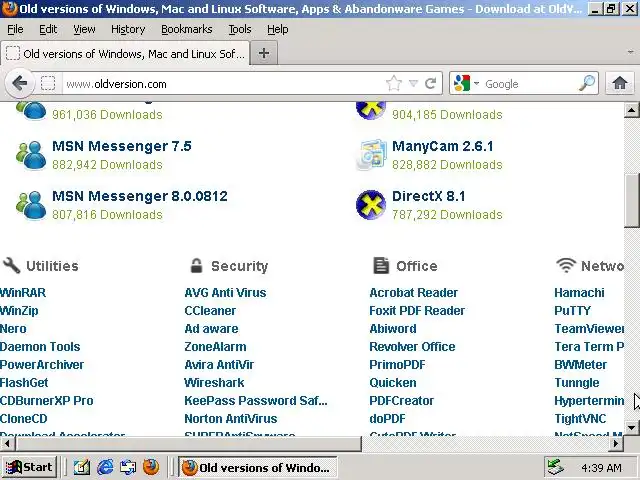
Task: Open the TightVNC link
Action: pyautogui.click(x=580, y=418)
